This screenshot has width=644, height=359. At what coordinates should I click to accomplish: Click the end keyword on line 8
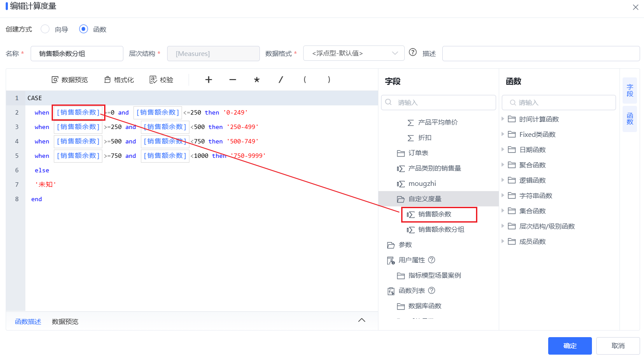click(x=37, y=199)
